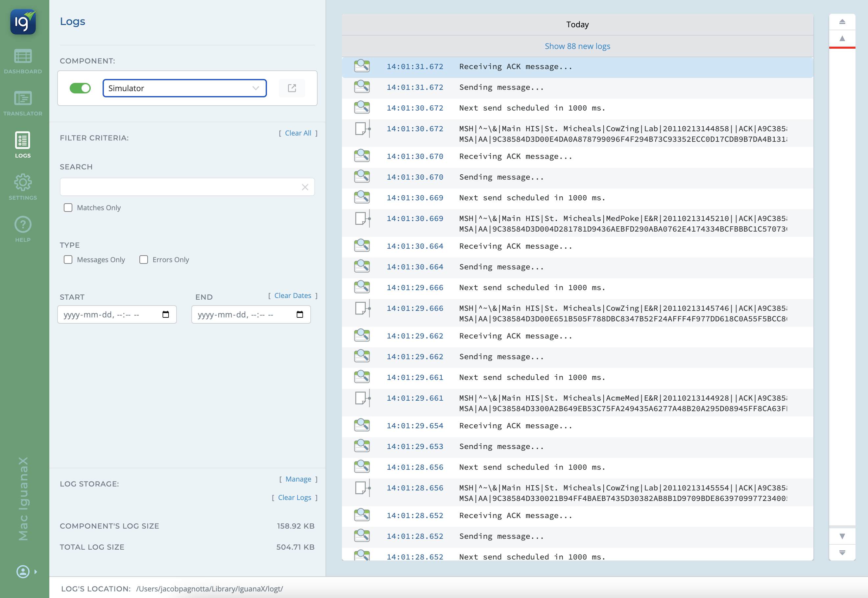This screenshot has width=868, height=598.
Task: Open the Simulator component dropdown
Action: click(x=184, y=88)
